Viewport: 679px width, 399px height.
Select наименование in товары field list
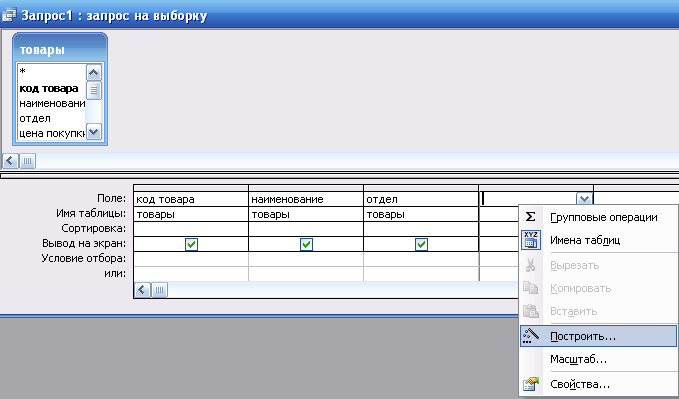pyautogui.click(x=51, y=104)
